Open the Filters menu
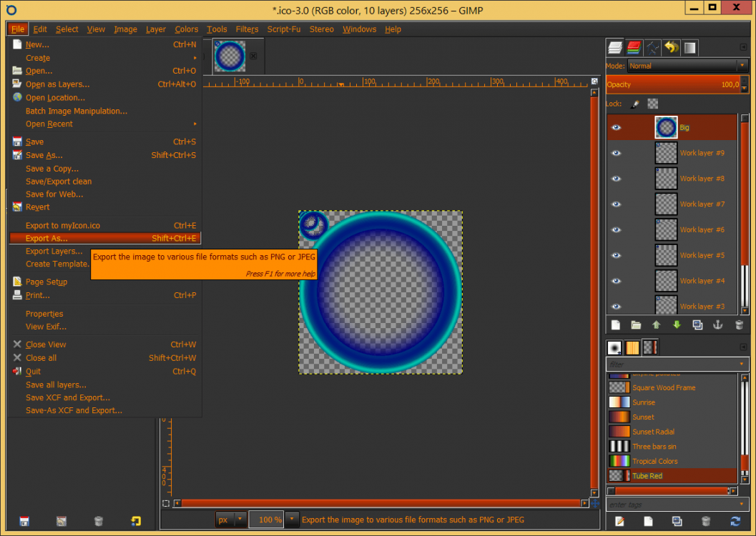756x536 pixels. (247, 29)
